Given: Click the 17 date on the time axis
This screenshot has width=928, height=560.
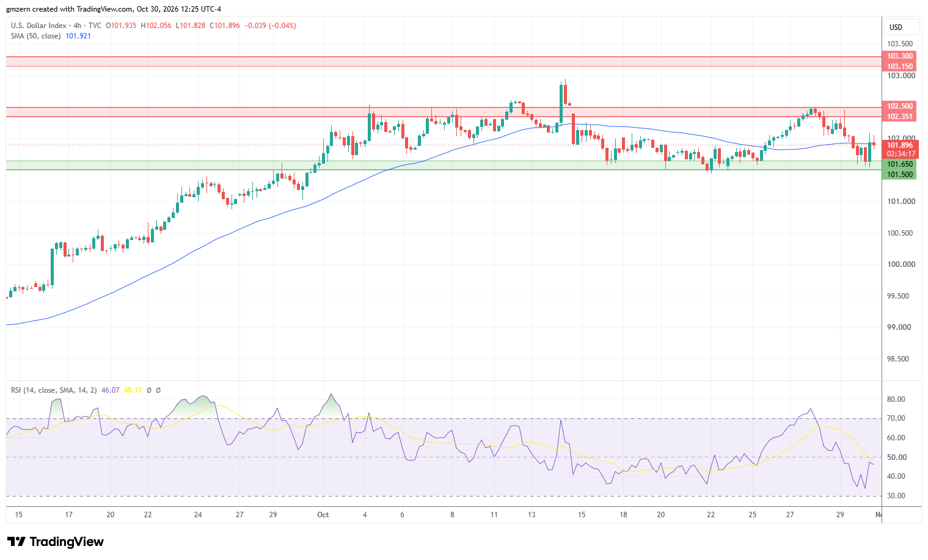Looking at the screenshot, I should (x=69, y=515).
